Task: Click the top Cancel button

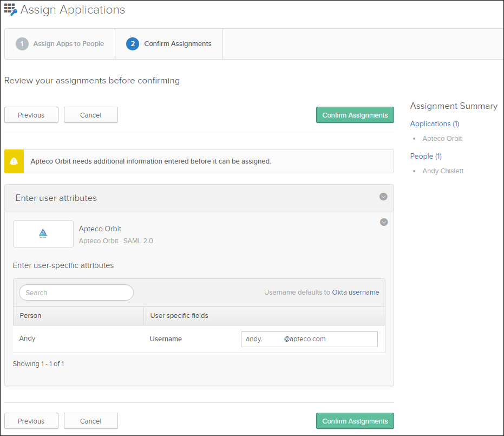Action: click(x=90, y=115)
